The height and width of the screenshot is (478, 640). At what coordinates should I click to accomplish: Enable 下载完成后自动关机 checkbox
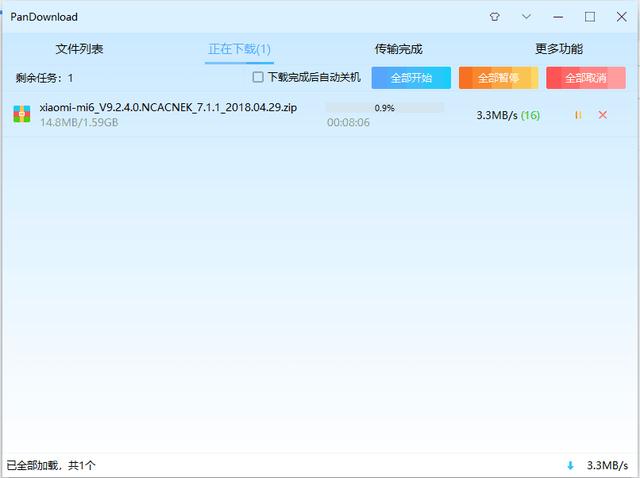point(258,77)
